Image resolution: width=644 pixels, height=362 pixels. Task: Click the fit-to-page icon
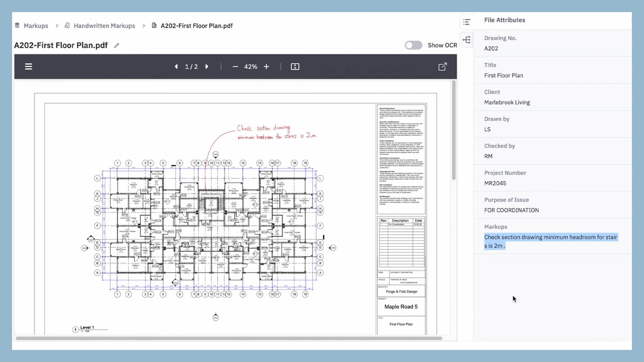pyautogui.click(x=295, y=67)
